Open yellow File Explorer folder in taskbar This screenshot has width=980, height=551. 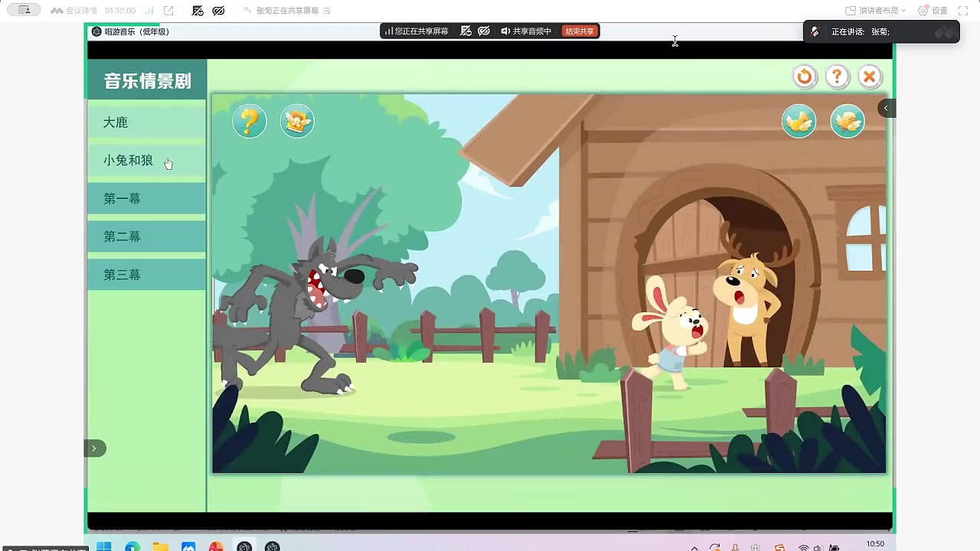tap(160, 546)
